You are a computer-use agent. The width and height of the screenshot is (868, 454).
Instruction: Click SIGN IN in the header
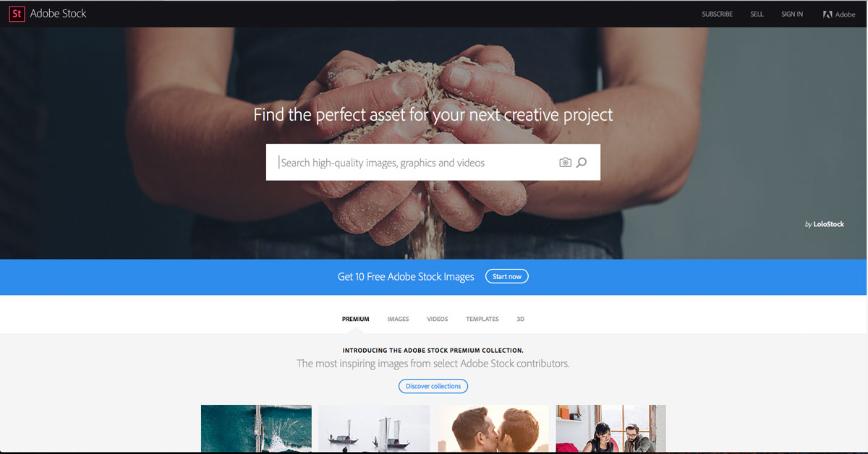pyautogui.click(x=792, y=14)
